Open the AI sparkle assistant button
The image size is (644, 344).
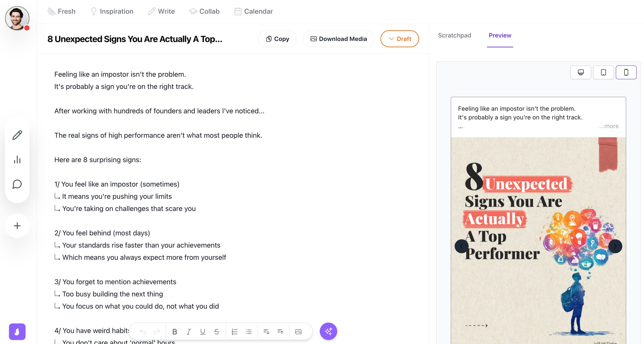(x=328, y=331)
